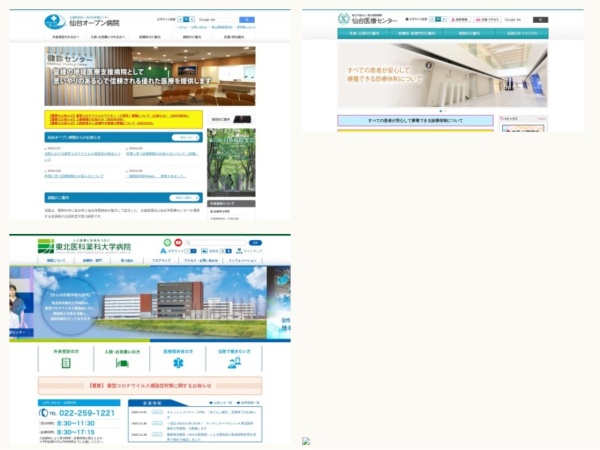Screen dimensions: 600x450
Task: Open the 健診センター hero banner image
Action: pyautogui.click(x=150, y=76)
